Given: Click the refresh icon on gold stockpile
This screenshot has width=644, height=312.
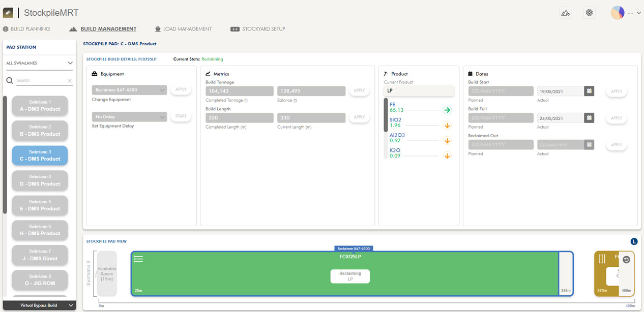Looking at the screenshot, I should (x=626, y=260).
